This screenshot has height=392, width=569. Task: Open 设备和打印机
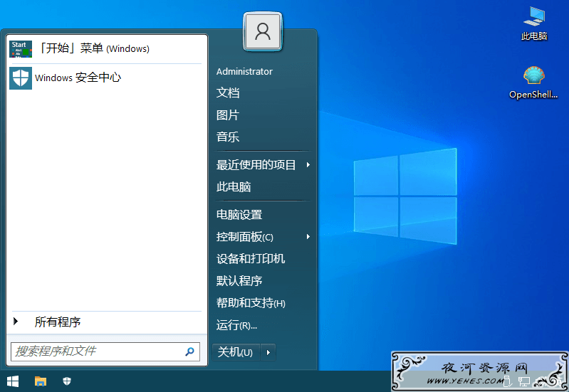point(251,258)
